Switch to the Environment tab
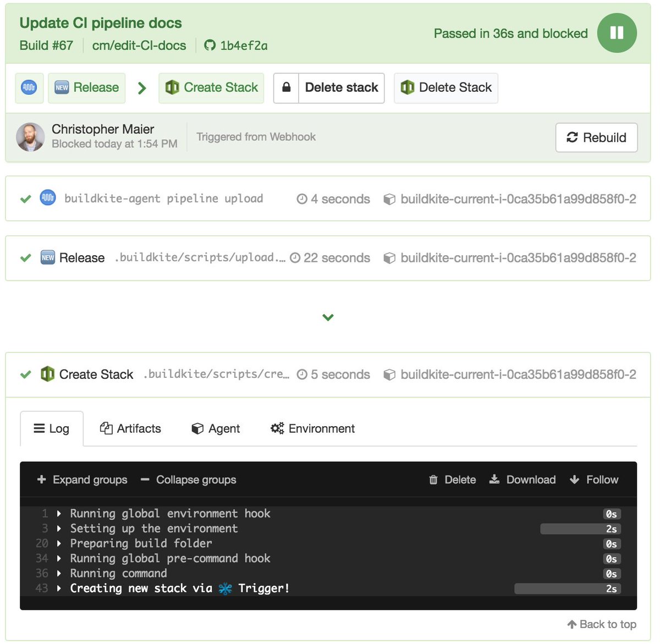Viewport: 660px width, 644px height. point(312,428)
